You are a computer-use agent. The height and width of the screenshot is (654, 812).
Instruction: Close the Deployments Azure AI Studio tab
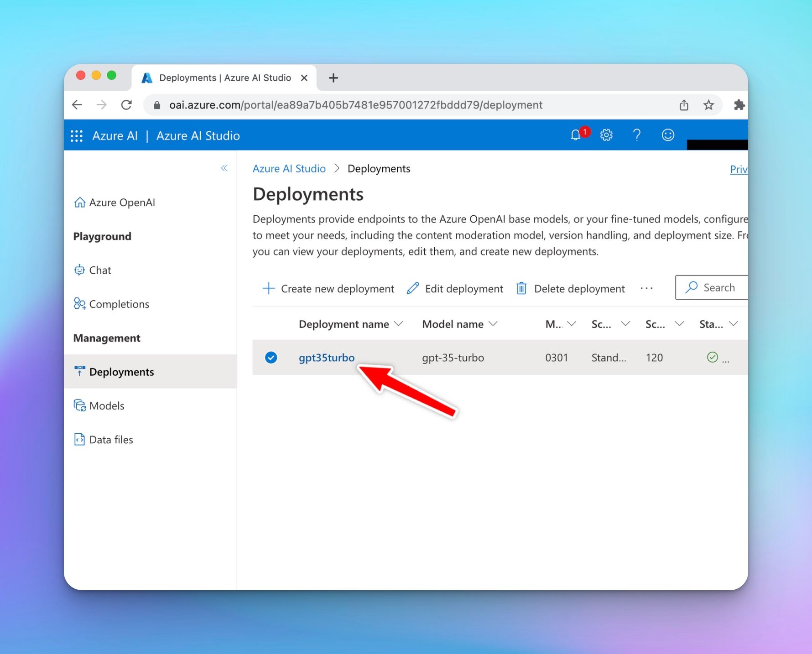(x=304, y=78)
